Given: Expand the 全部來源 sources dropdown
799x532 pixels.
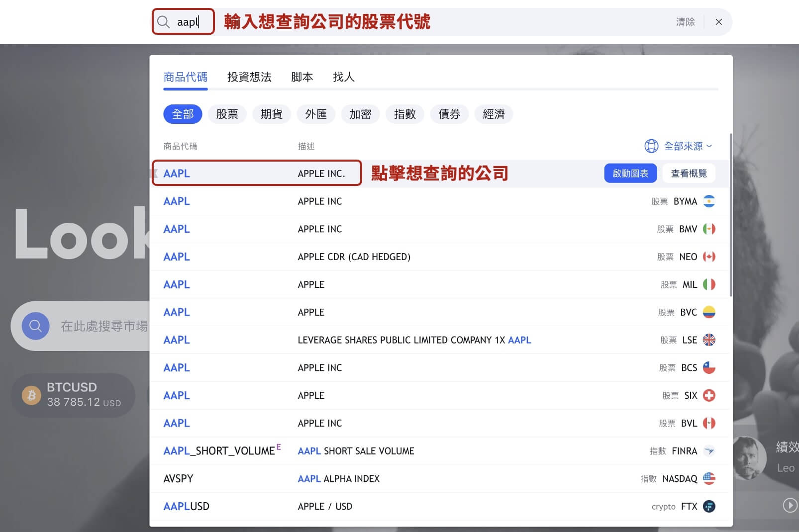Looking at the screenshot, I should click(x=688, y=146).
